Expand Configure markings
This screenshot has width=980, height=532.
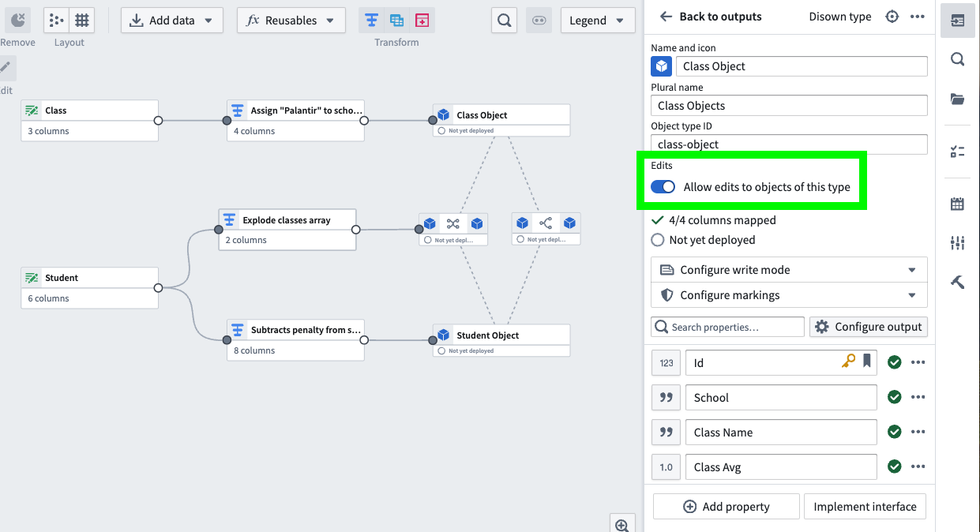pos(789,295)
